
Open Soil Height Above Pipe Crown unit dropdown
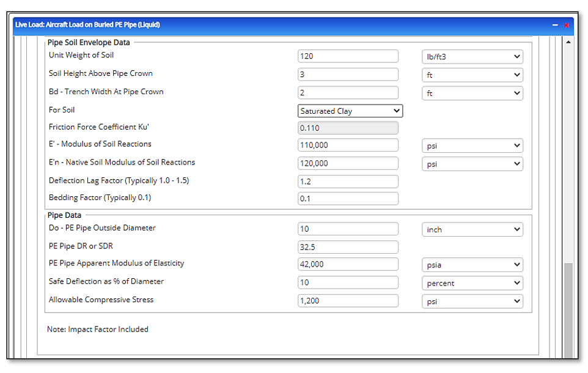472,75
